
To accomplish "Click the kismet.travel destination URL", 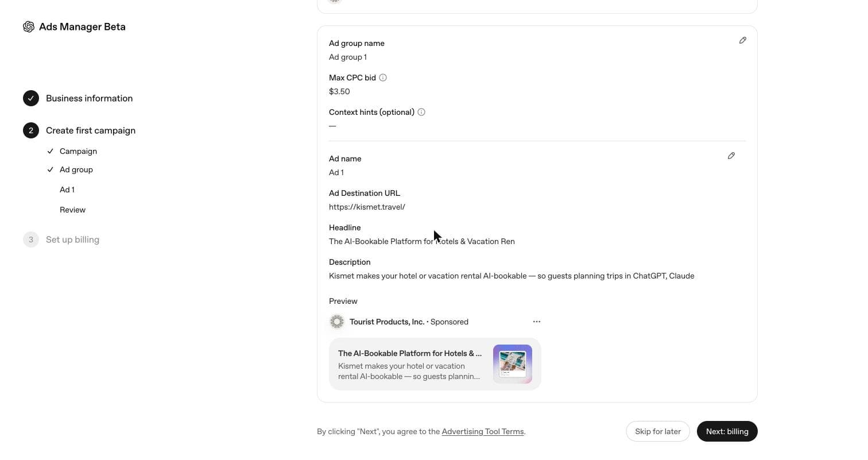I will 367,207.
